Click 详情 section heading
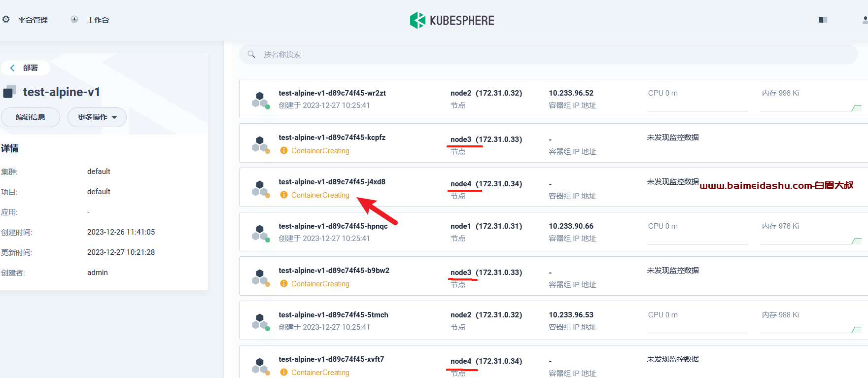The width and height of the screenshot is (868, 378). 10,148
